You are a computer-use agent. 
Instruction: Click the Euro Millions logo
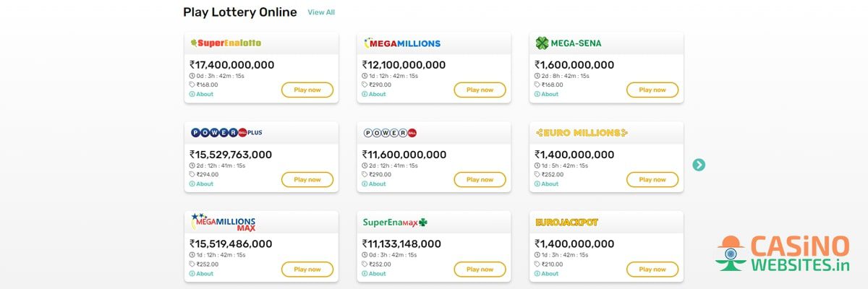click(582, 133)
